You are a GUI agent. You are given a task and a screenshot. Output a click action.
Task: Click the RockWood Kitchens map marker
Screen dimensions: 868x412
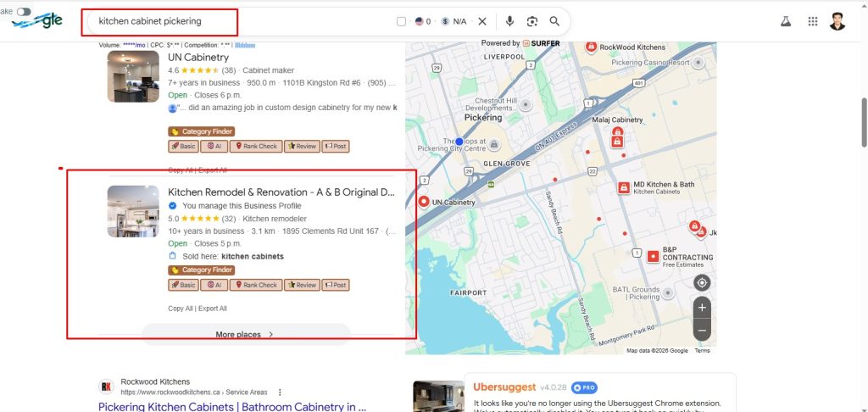(x=591, y=47)
